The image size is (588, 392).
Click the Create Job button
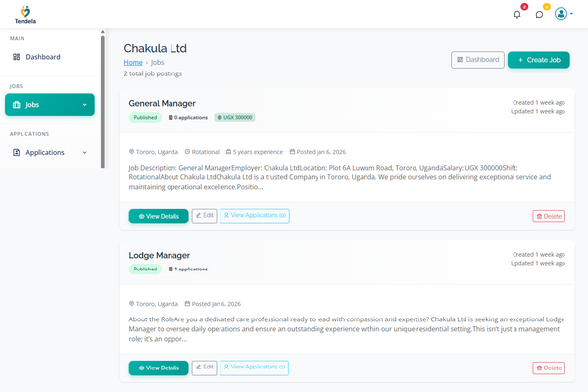pos(538,60)
